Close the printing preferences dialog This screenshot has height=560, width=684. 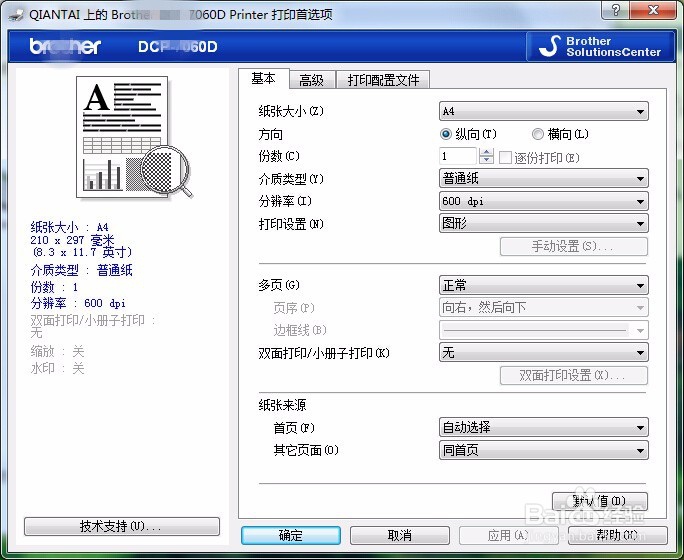tap(653, 10)
